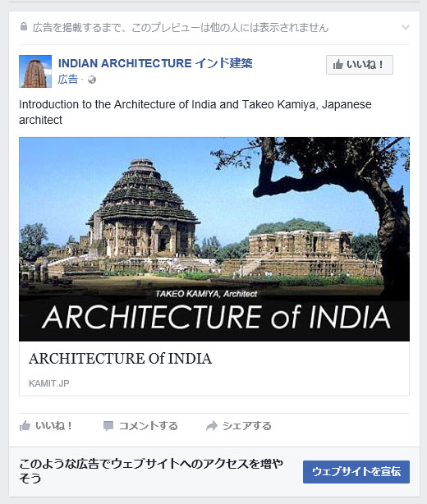Open the temple profile picture thumbnail

(x=35, y=71)
